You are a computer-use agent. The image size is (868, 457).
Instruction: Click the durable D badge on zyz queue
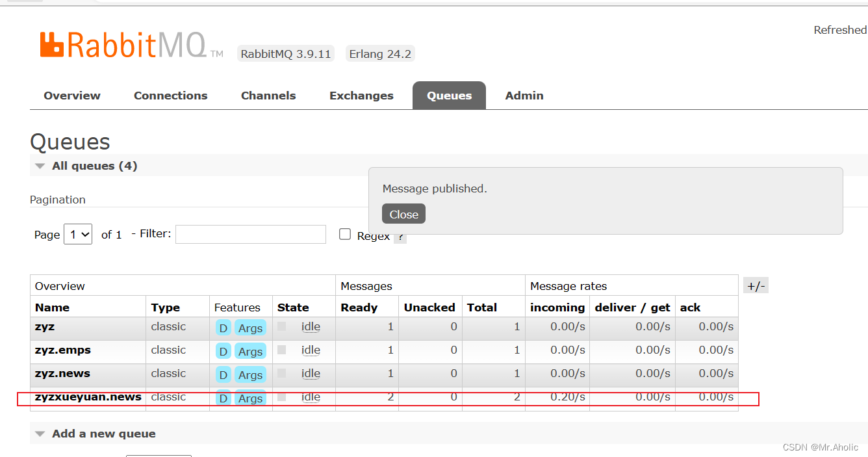click(223, 328)
